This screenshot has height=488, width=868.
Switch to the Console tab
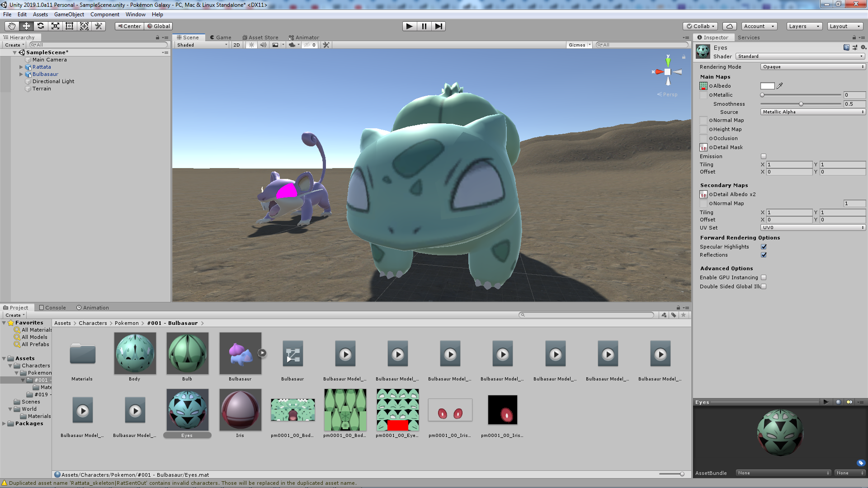click(52, 308)
